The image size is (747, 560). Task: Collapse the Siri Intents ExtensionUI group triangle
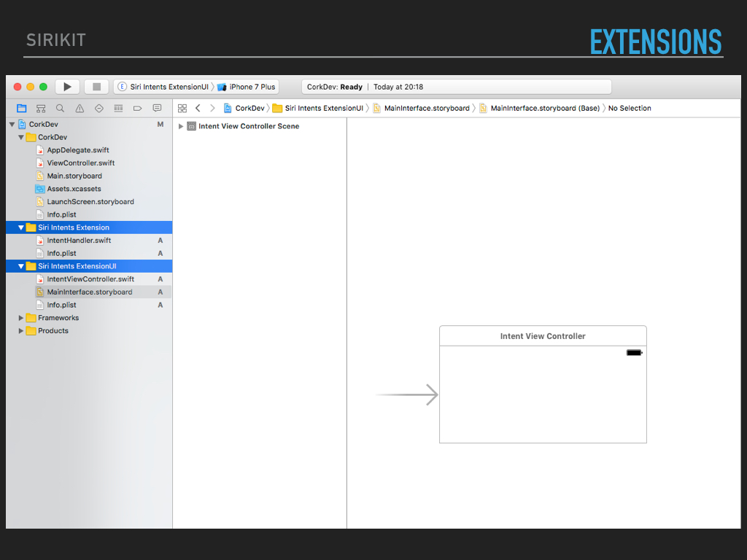21,266
